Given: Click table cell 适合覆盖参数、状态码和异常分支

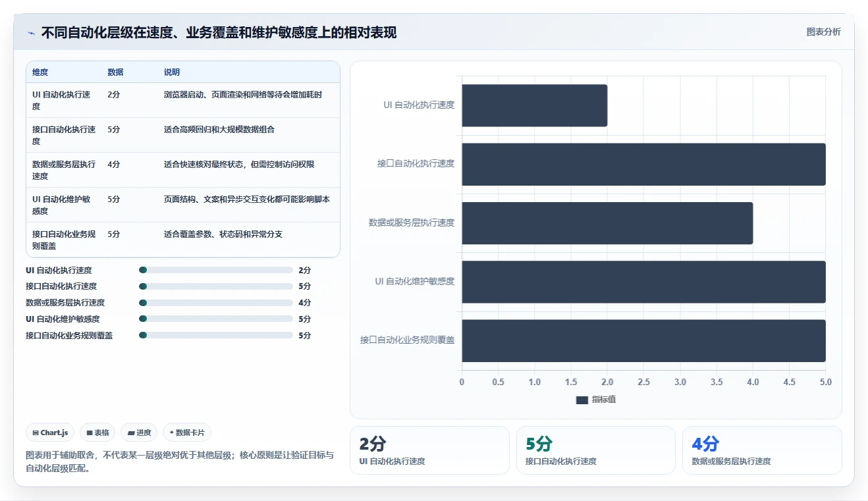Looking at the screenshot, I should click(x=223, y=234).
